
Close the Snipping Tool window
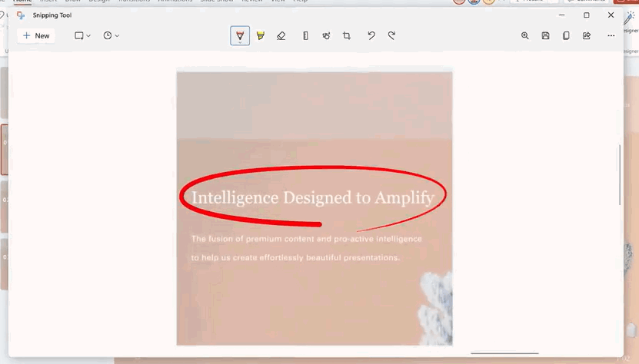coord(611,15)
